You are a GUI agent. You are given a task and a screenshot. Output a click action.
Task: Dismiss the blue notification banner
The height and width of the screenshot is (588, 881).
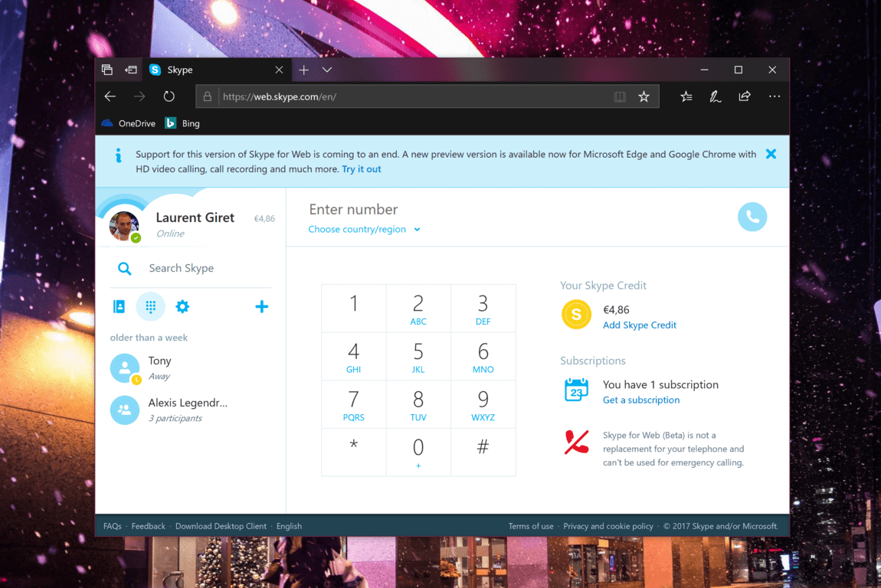point(771,154)
